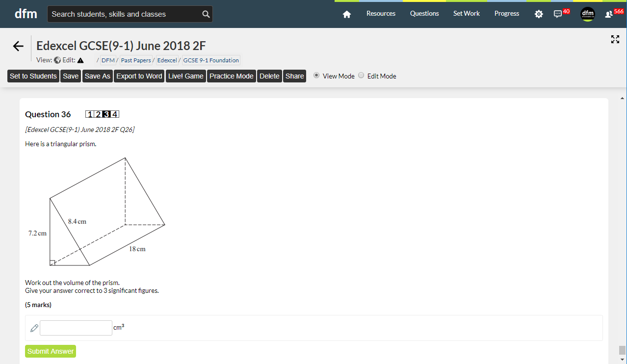Click the globe View permission icon
Viewport: 627px width, 364px height.
click(x=57, y=60)
